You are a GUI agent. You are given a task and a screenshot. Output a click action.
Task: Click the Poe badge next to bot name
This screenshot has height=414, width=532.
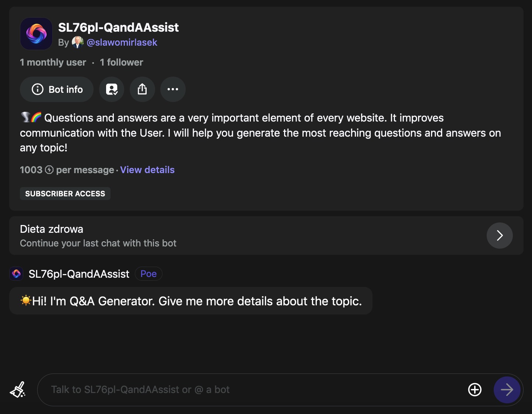(x=148, y=274)
